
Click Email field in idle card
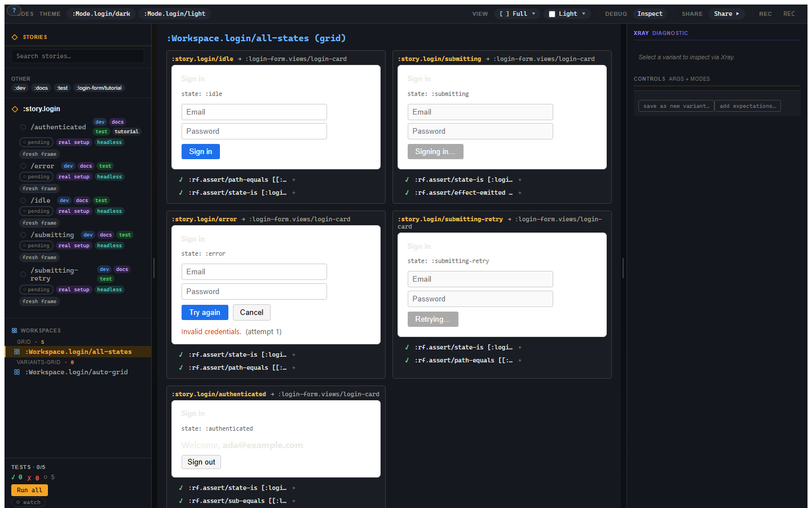(254, 112)
